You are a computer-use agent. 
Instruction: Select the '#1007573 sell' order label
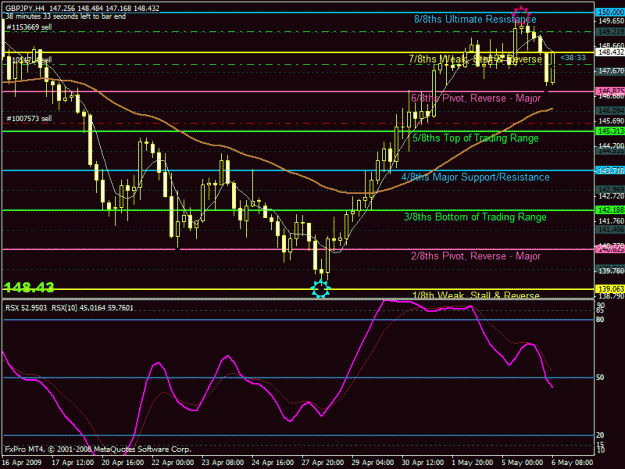click(x=29, y=118)
